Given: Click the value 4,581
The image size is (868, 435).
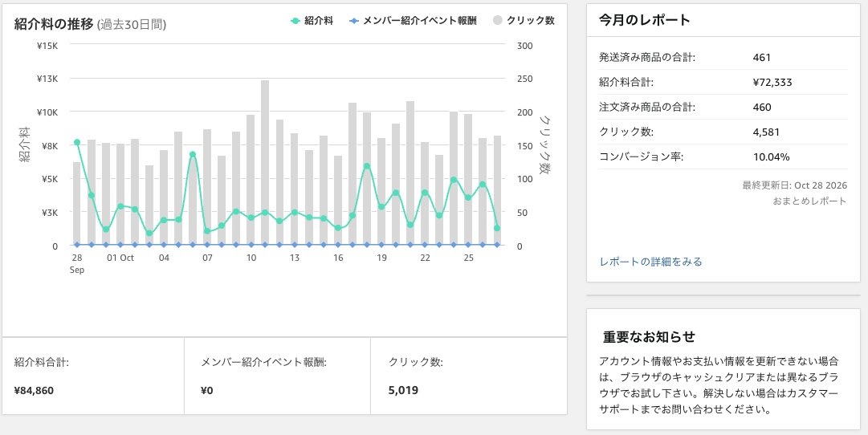Looking at the screenshot, I should coord(766,132).
